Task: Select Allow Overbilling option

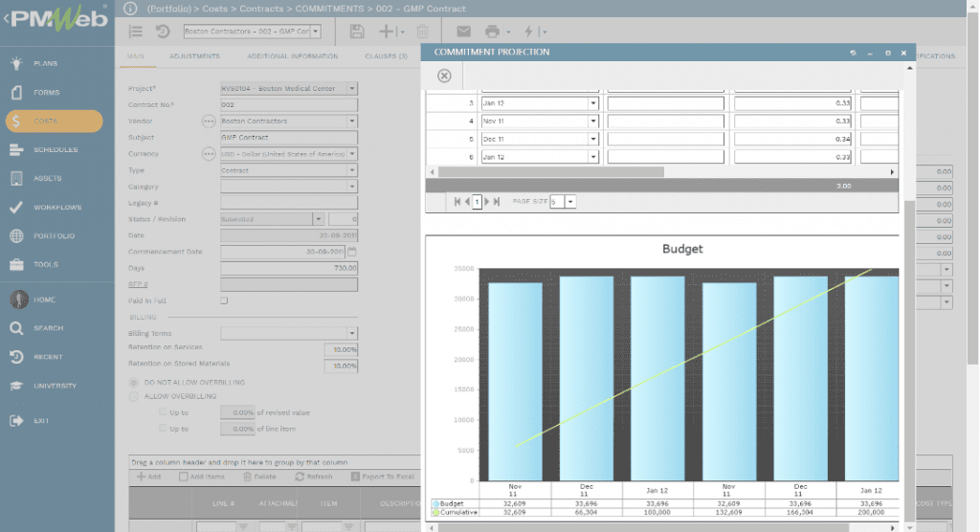Action: tap(134, 396)
